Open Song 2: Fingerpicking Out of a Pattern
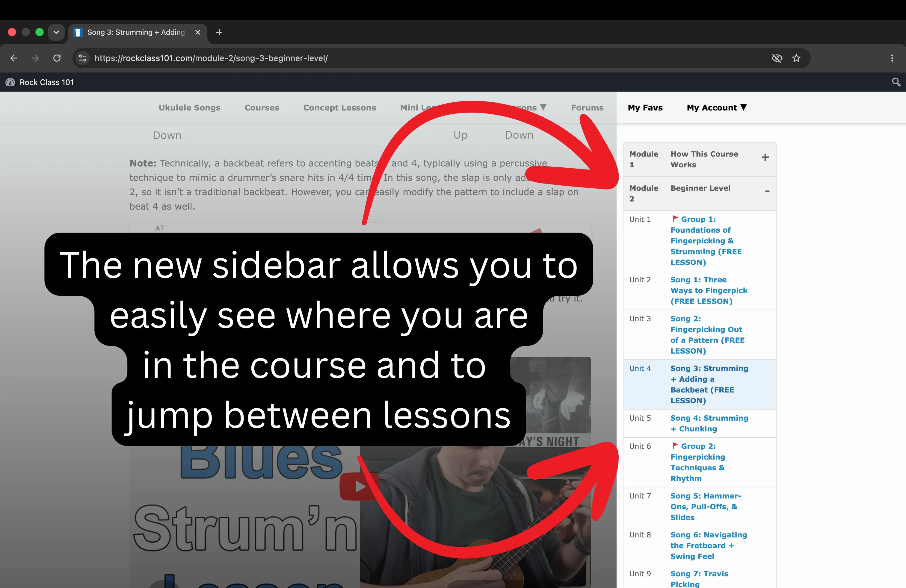The image size is (906, 588). coord(707,335)
